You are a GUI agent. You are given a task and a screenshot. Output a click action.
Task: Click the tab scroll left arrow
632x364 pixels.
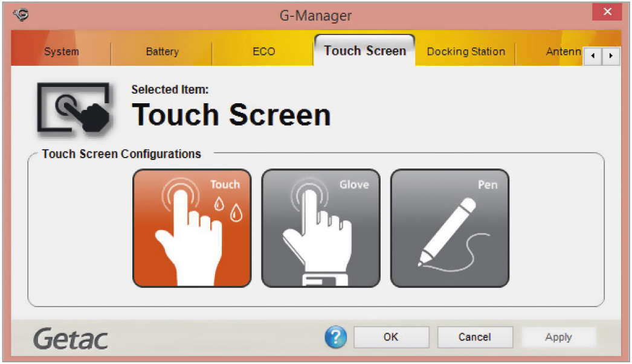(593, 56)
